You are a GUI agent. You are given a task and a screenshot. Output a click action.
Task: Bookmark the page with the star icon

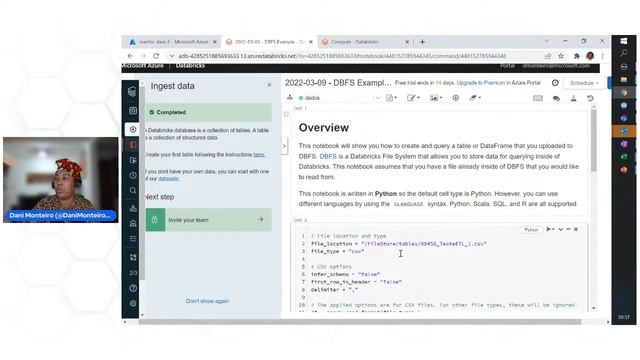click(561, 56)
